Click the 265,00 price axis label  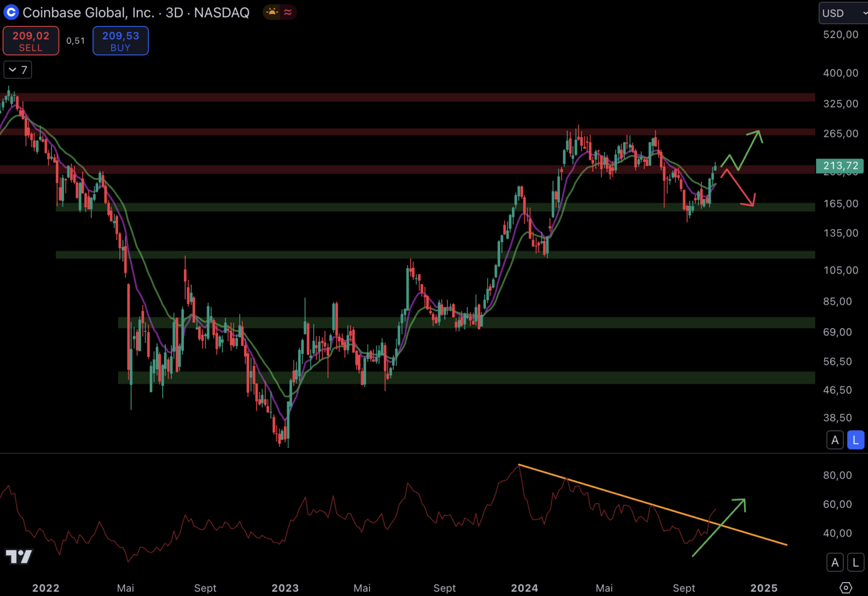tap(840, 133)
